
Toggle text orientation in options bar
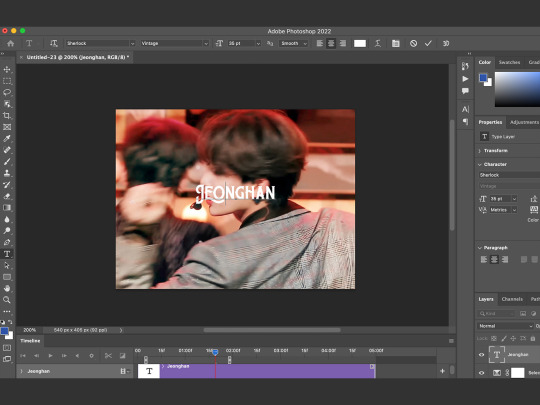click(54, 43)
